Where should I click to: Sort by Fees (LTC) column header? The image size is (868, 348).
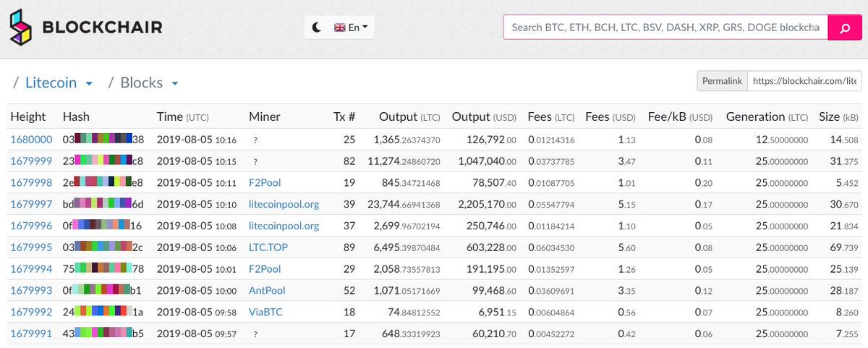click(551, 116)
